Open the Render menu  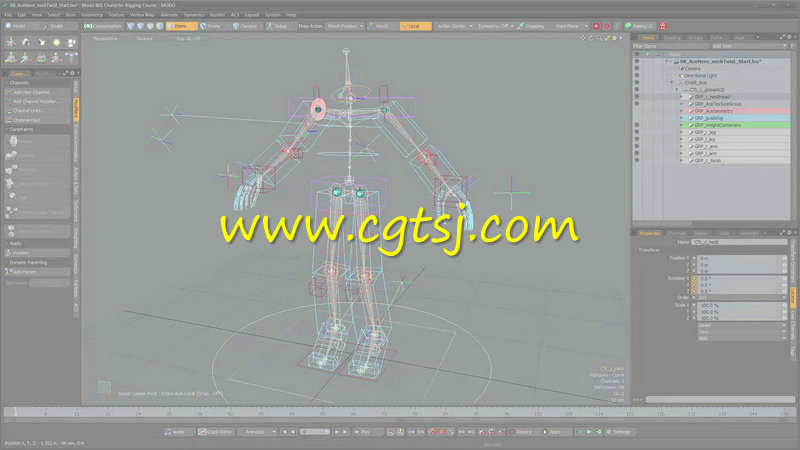[x=217, y=15]
